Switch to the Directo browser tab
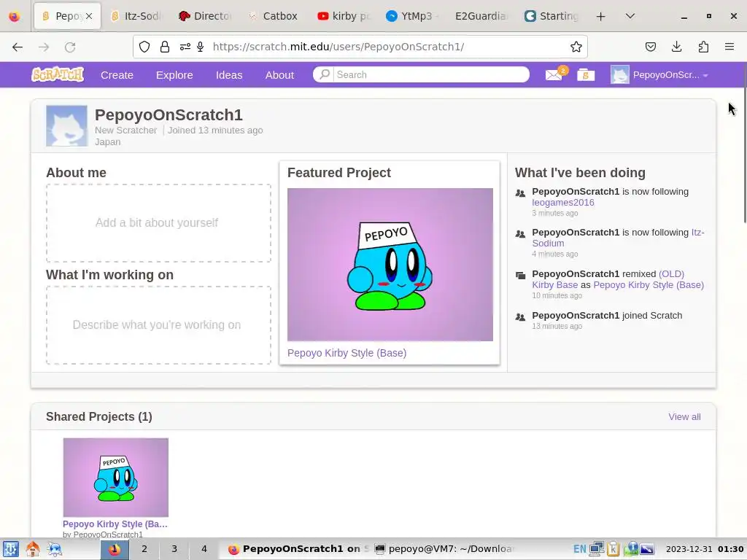This screenshot has height=560, width=747. (204, 16)
